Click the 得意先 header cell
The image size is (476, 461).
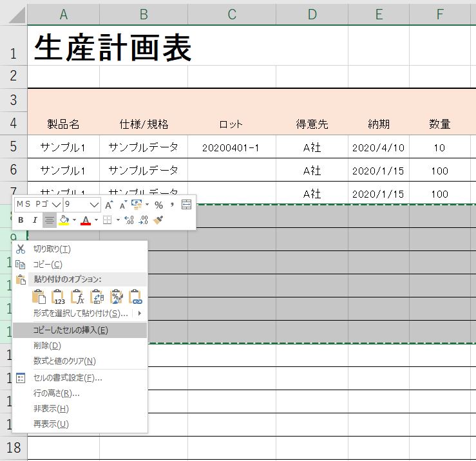pos(312,124)
